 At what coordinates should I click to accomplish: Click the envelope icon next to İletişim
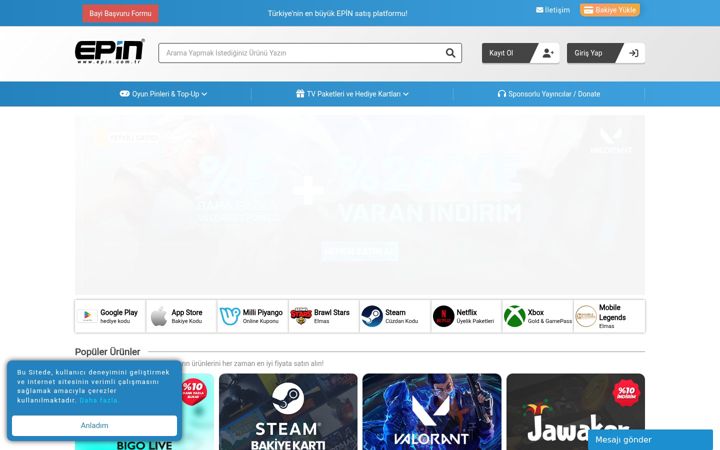click(540, 10)
